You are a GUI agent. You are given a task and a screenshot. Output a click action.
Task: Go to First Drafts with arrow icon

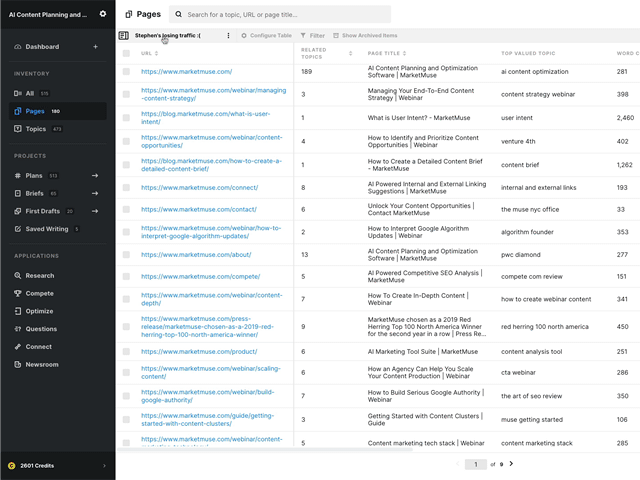95,211
